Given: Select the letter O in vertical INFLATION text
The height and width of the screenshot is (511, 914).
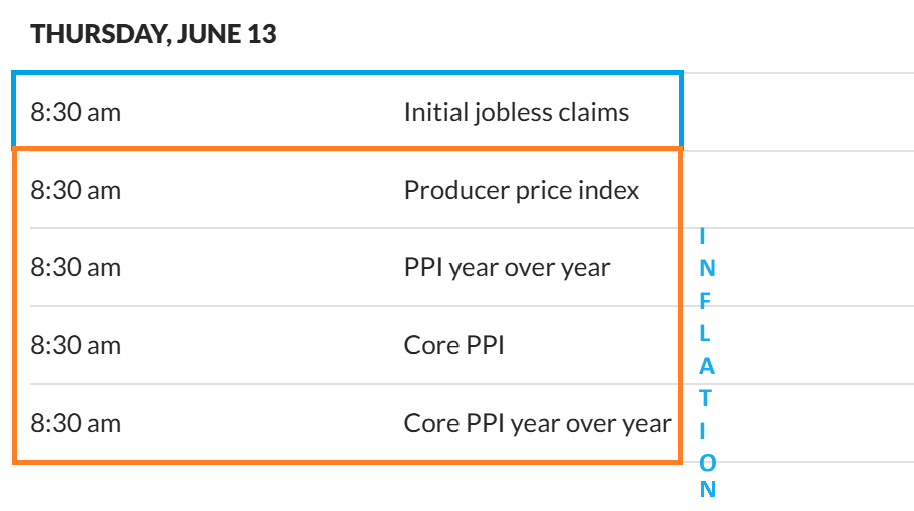Looking at the screenshot, I should point(707,462).
